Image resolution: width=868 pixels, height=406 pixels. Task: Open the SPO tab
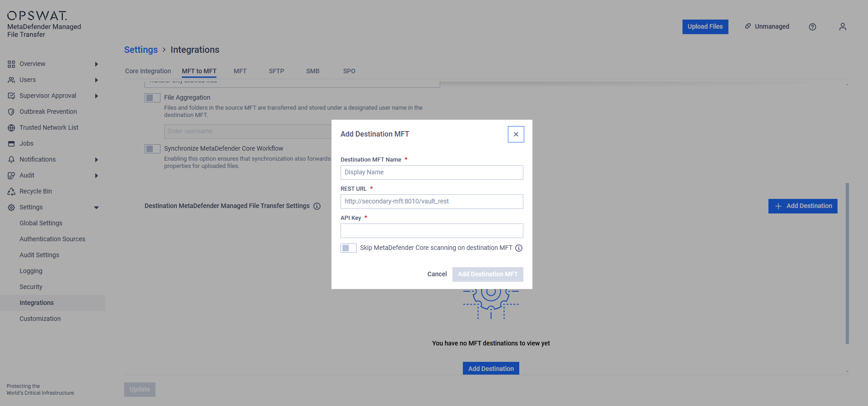(x=349, y=71)
